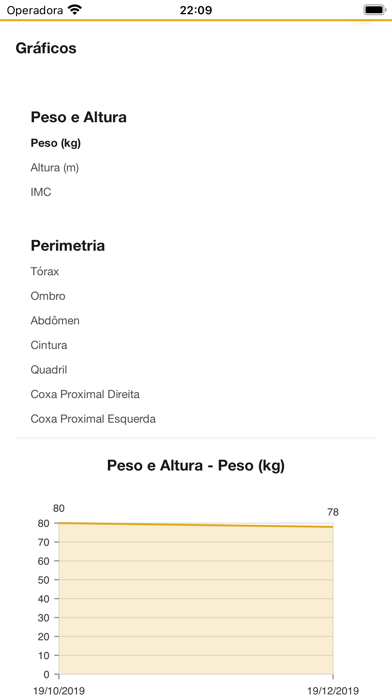Select Peso (kg) chart option
392x696 pixels.
click(x=56, y=143)
